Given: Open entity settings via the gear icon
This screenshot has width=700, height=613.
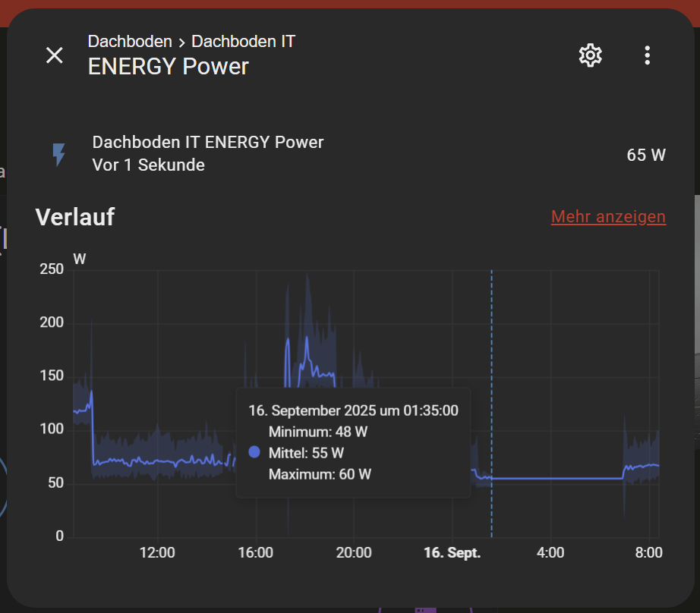Looking at the screenshot, I should [x=590, y=55].
